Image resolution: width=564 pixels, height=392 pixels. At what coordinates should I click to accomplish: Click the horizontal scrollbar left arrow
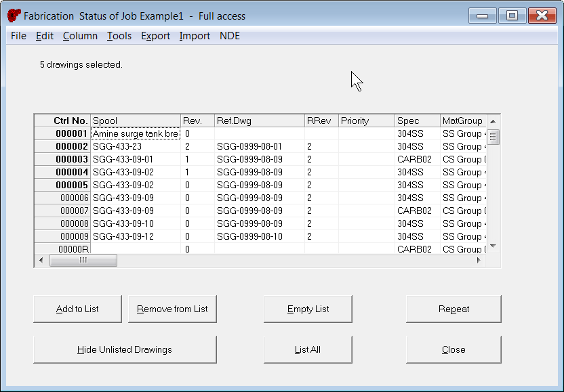click(x=41, y=261)
